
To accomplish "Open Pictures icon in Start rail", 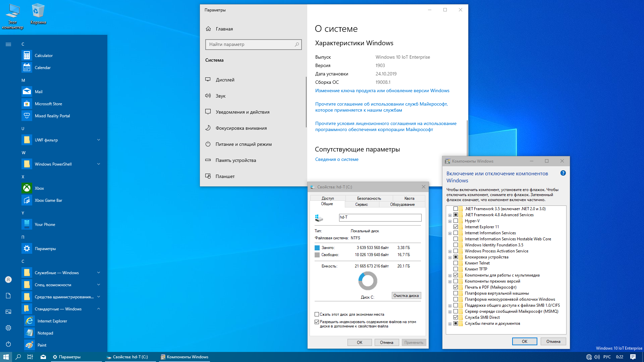I will pyautogui.click(x=8, y=312).
